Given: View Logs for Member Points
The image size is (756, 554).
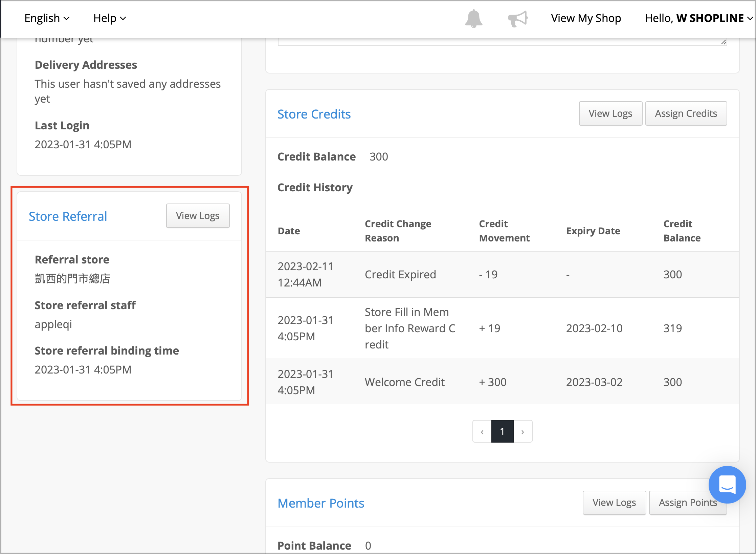Looking at the screenshot, I should pyautogui.click(x=614, y=503).
